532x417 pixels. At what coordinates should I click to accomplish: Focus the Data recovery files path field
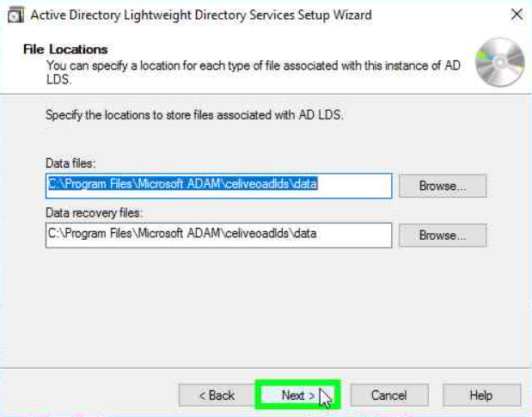click(218, 235)
